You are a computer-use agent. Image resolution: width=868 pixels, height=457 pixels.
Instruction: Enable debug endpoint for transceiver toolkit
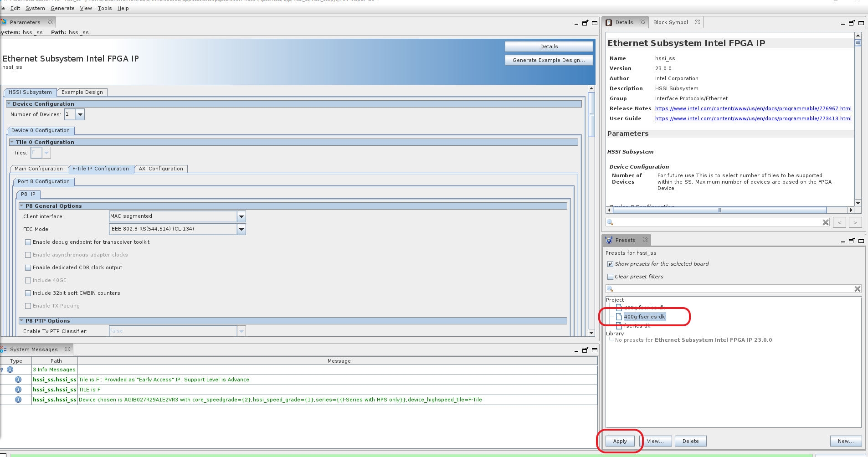point(28,242)
